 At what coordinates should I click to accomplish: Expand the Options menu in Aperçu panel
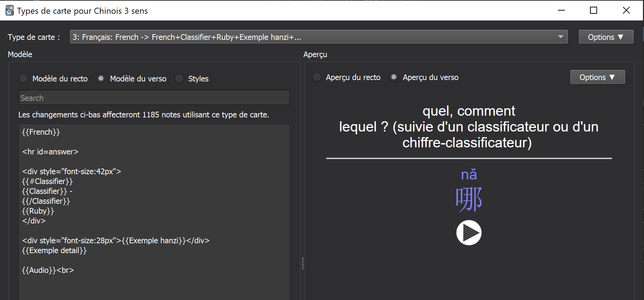597,77
